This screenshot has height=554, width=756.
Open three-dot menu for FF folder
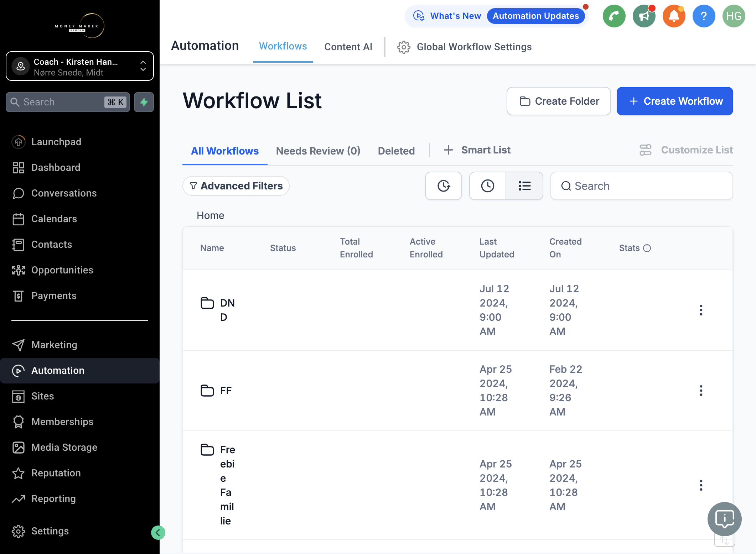(x=701, y=391)
